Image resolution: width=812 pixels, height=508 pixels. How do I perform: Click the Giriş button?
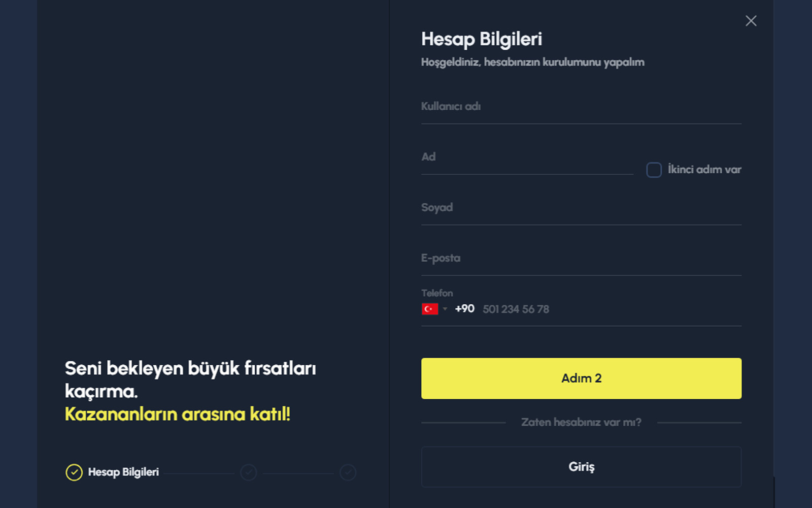point(581,467)
